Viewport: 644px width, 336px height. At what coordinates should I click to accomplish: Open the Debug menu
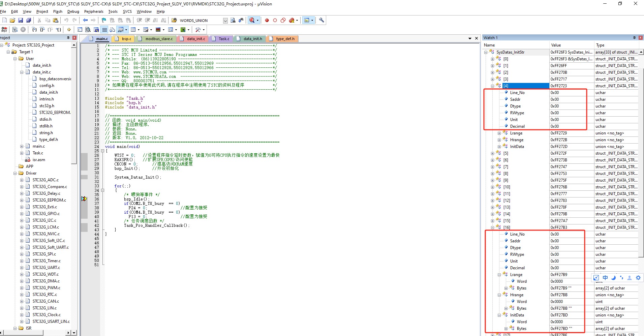point(73,11)
